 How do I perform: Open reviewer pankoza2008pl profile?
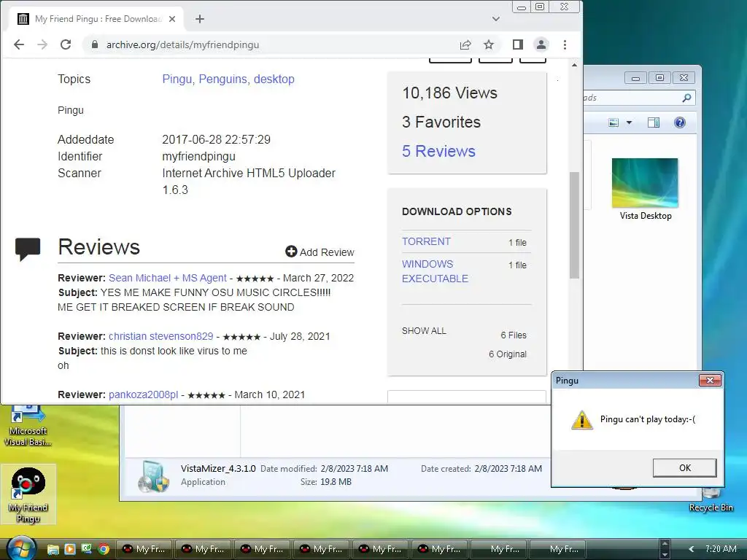tap(144, 394)
